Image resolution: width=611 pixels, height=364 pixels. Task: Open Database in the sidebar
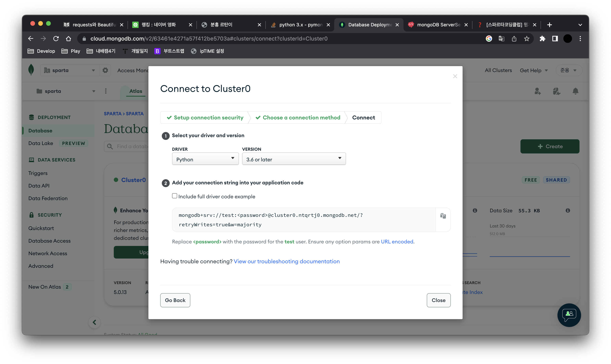tap(40, 130)
